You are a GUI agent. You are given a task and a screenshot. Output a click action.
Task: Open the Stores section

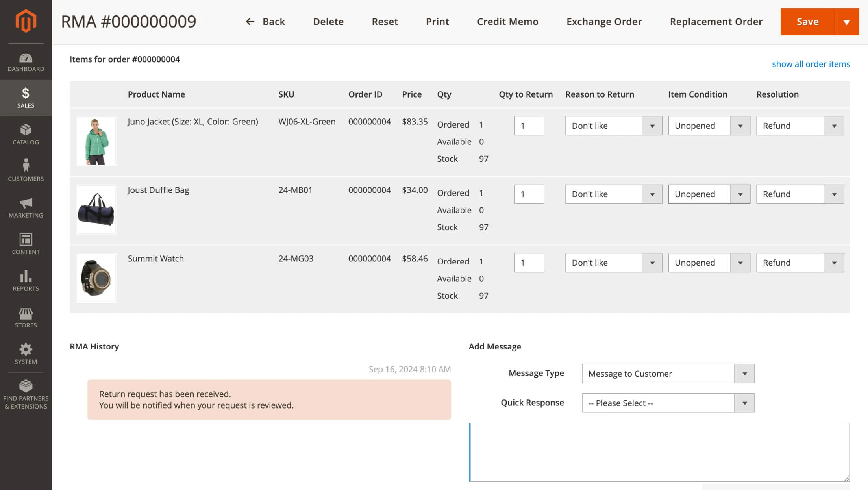[25, 316]
